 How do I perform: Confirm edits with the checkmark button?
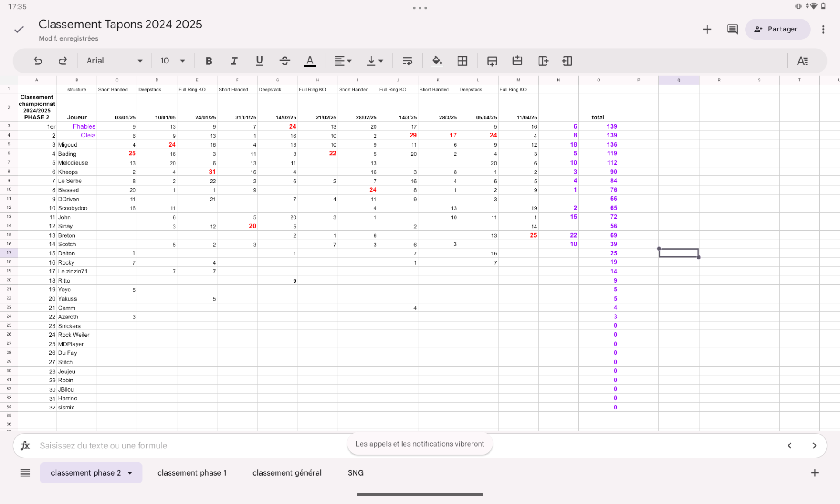click(x=19, y=29)
